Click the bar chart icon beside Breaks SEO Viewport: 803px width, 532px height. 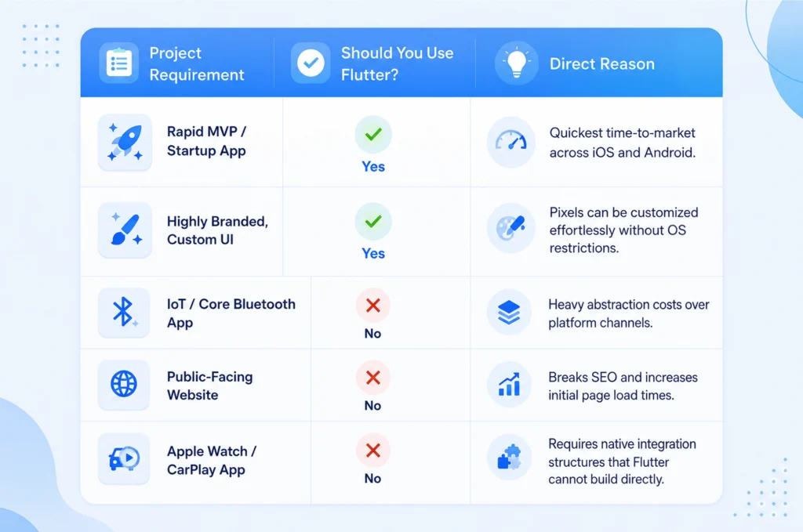pyautogui.click(x=509, y=385)
